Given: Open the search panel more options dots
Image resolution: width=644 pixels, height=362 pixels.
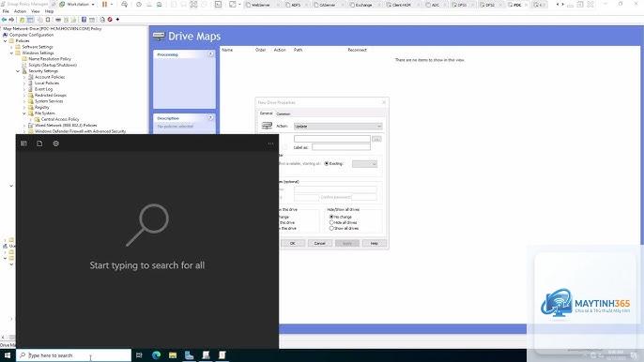Looking at the screenshot, I should [270, 143].
